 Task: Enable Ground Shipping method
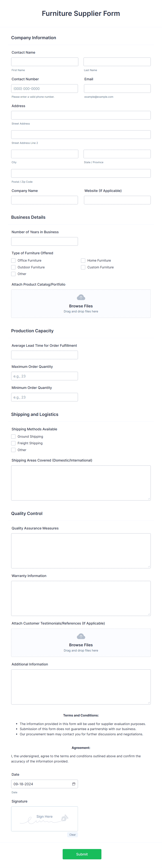click(13, 437)
